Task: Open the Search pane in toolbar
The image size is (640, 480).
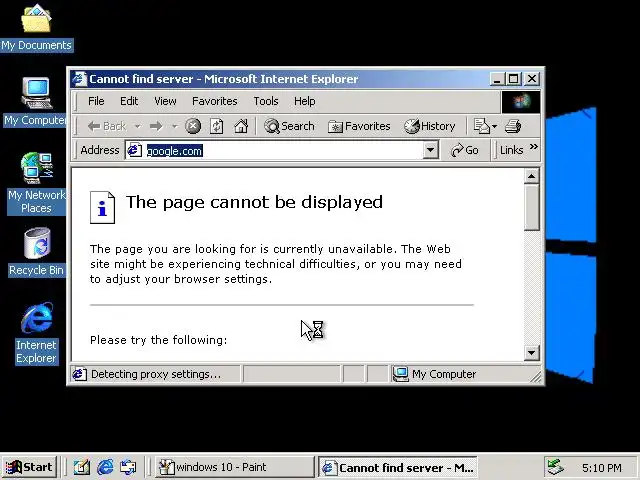Action: click(x=289, y=126)
